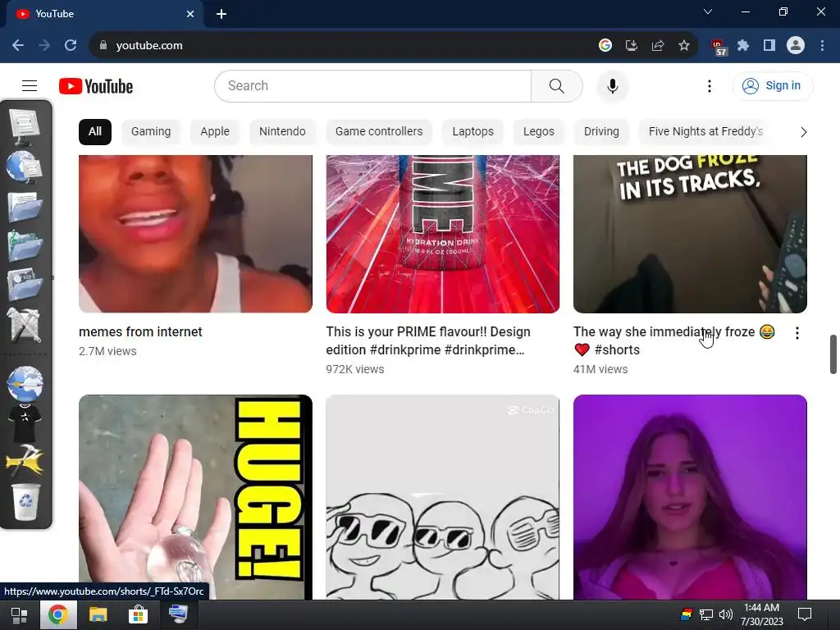Open the uBlock extension showing 57
Viewport: 840px width, 630px height.
[x=718, y=47]
